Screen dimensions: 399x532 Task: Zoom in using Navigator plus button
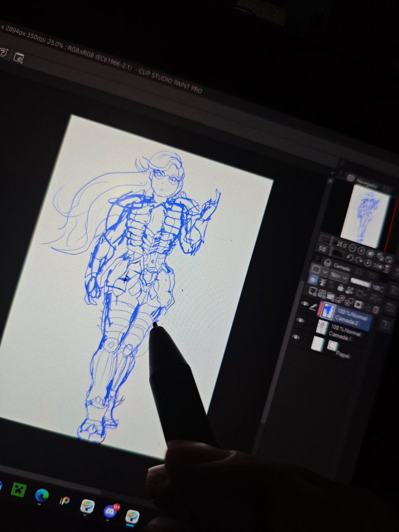tap(361, 250)
